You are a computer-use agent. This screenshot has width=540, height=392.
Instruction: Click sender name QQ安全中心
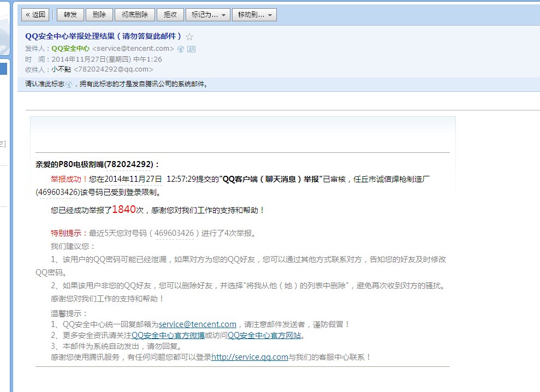pos(70,49)
